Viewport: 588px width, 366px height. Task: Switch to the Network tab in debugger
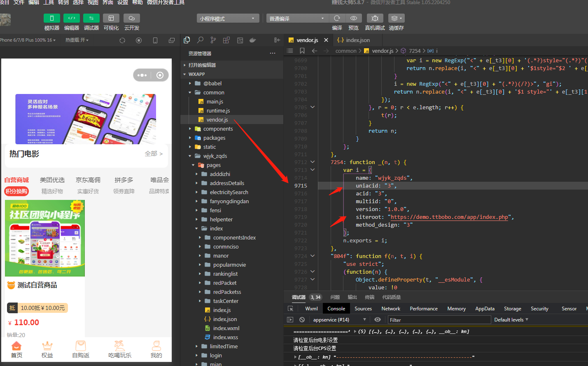(390, 308)
